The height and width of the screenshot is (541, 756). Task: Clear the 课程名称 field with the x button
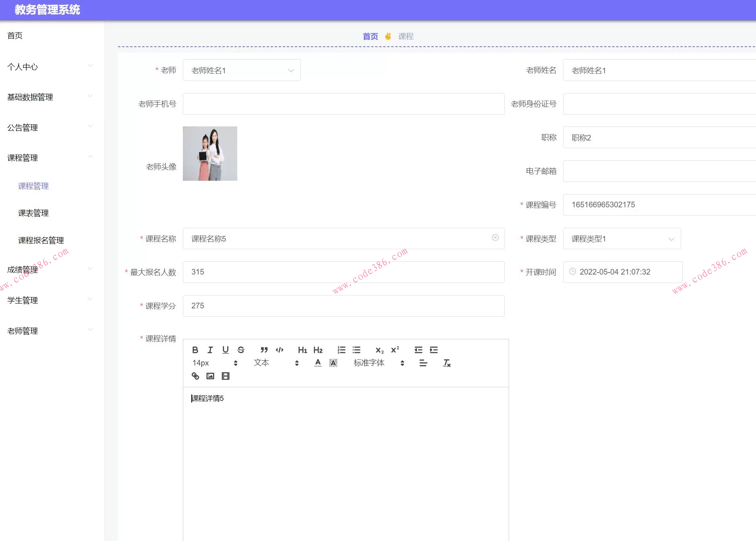[x=495, y=237]
